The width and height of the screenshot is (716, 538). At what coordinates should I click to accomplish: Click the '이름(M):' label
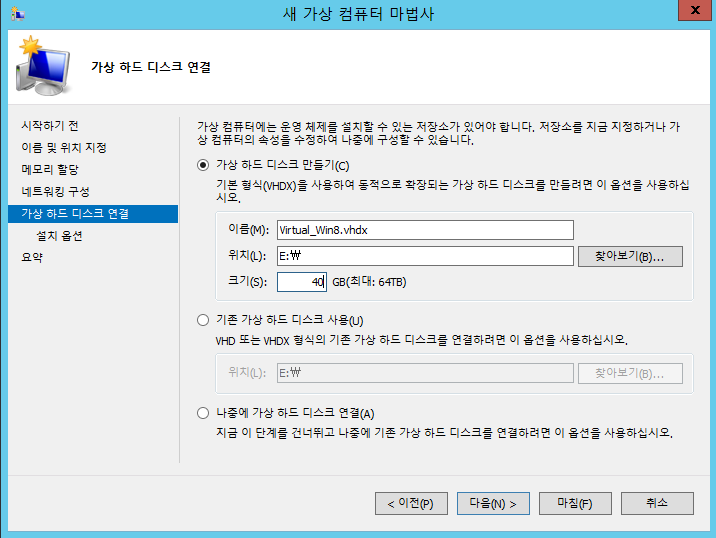click(x=248, y=230)
